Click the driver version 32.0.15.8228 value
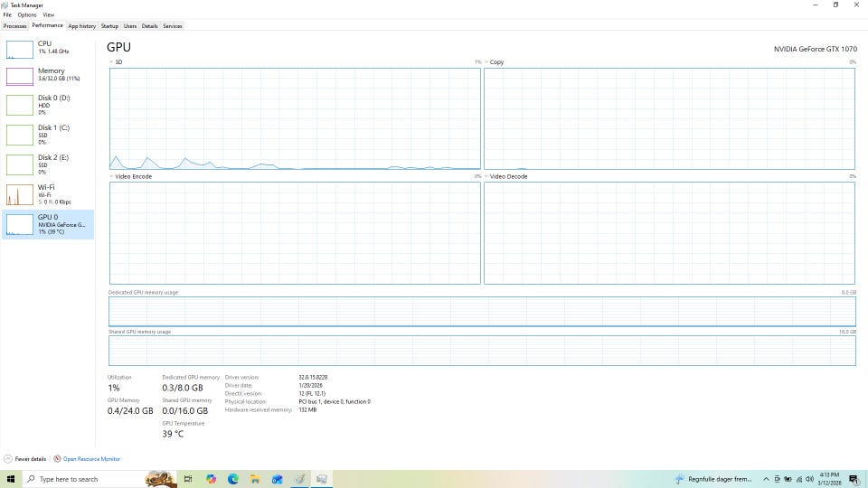Image resolution: width=868 pixels, height=488 pixels. 313,378
